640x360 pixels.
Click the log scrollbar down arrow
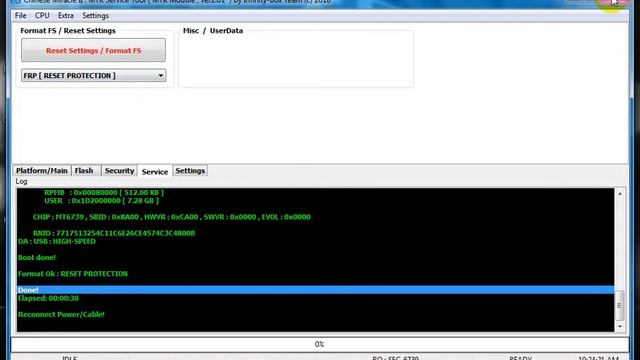click(620, 326)
